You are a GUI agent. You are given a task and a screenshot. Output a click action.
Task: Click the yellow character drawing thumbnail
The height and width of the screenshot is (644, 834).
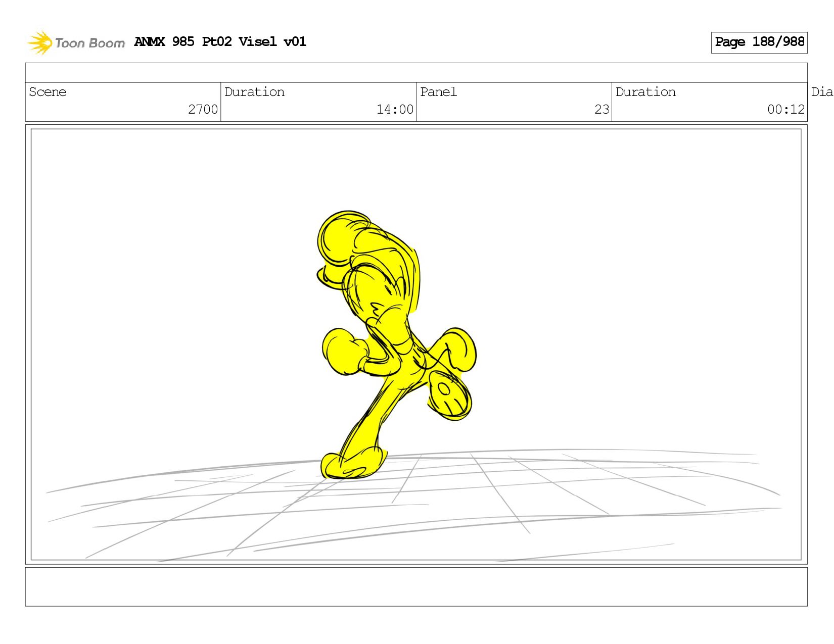click(x=397, y=345)
